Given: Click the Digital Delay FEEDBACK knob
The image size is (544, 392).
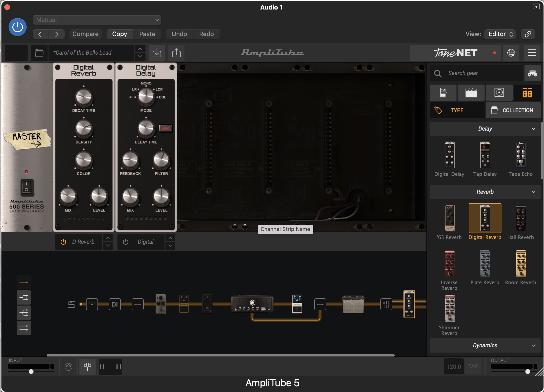Looking at the screenshot, I should tap(130, 160).
